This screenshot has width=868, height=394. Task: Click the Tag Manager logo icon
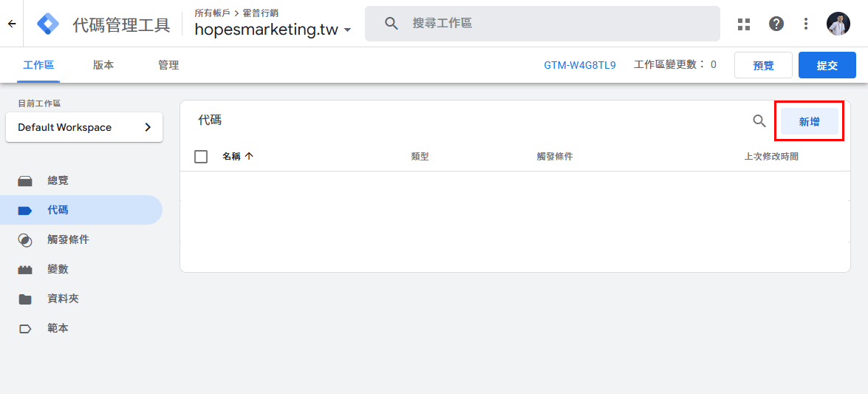[48, 24]
